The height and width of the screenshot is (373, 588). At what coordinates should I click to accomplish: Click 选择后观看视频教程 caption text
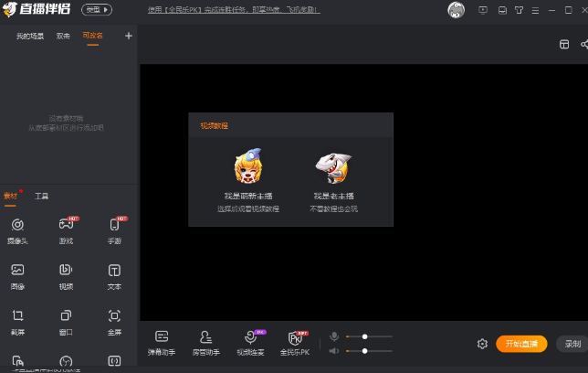coord(248,208)
